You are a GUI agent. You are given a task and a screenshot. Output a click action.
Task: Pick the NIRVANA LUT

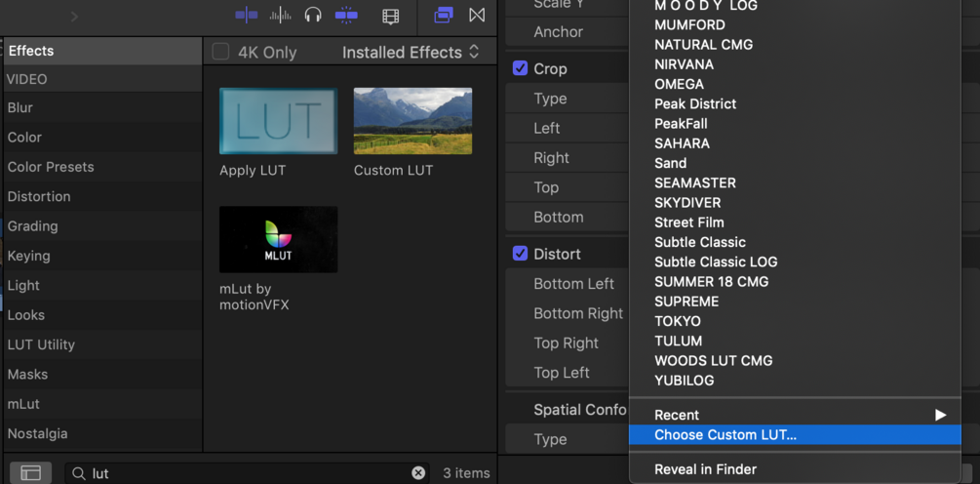point(684,64)
